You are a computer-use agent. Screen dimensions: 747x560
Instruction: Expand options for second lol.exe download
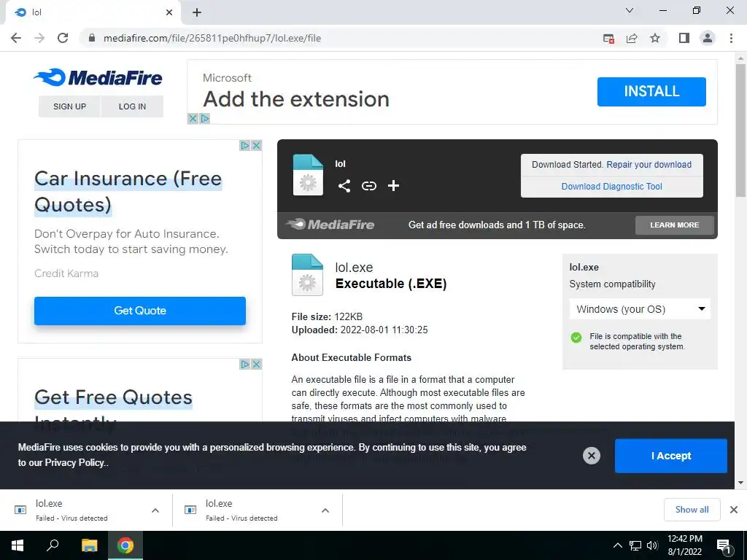pos(325,510)
